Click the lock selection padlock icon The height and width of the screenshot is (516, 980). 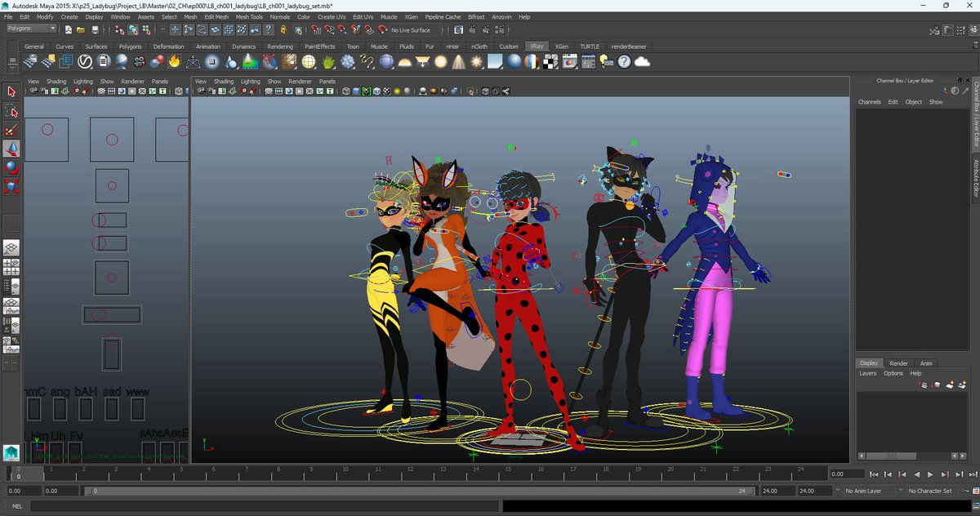point(283,29)
